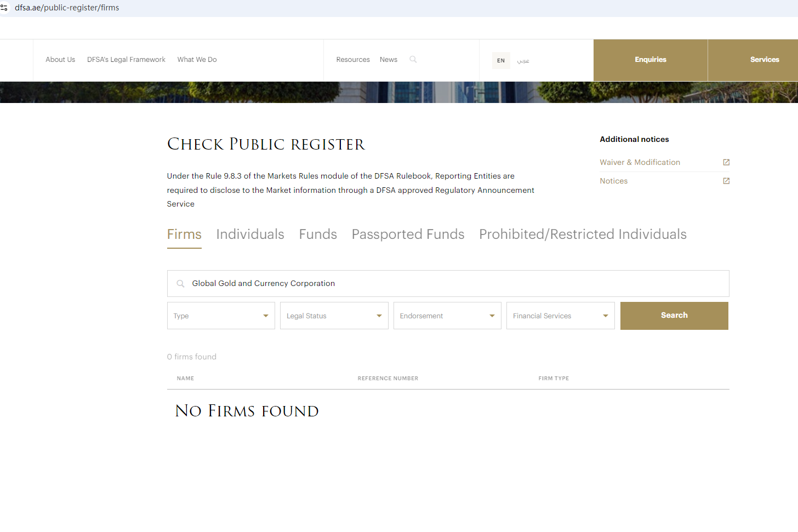Expand the Financial Services dropdown
The height and width of the screenshot is (532, 798).
561,316
